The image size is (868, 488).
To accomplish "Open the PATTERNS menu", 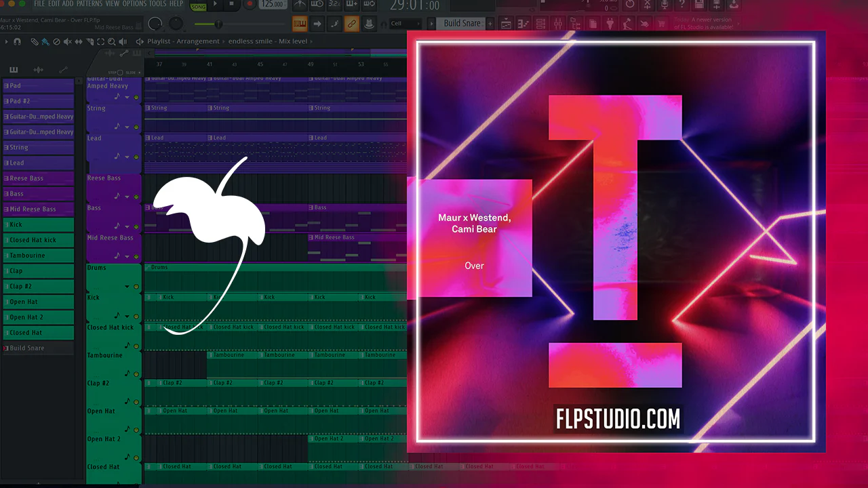I will tap(90, 3).
